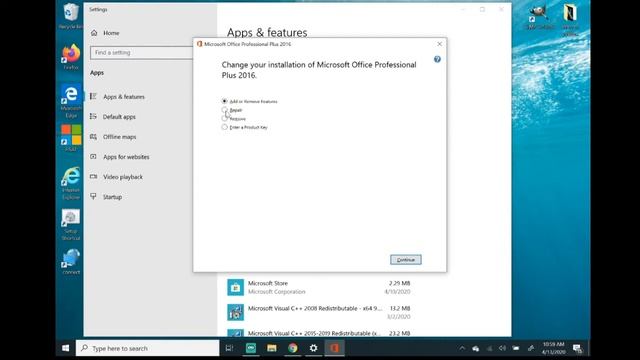Click the Microsoft Store app icon
Image resolution: width=640 pixels, height=360 pixels.
236,287
